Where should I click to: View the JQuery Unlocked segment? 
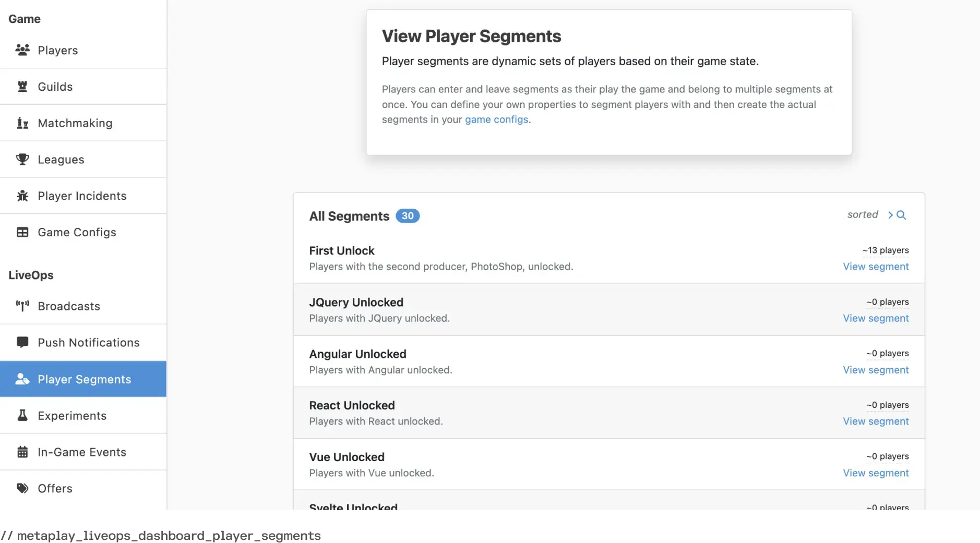(876, 318)
